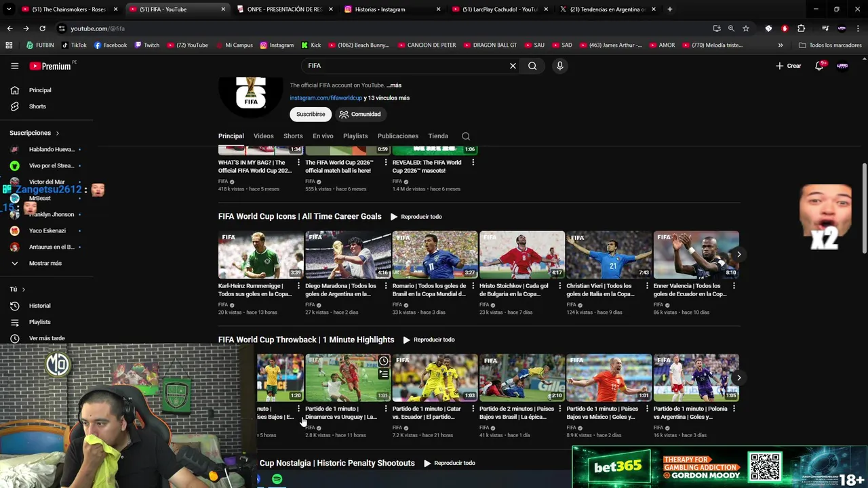The image size is (868, 488).
Task: Switch to Publicaciones channel tab
Action: (x=398, y=136)
